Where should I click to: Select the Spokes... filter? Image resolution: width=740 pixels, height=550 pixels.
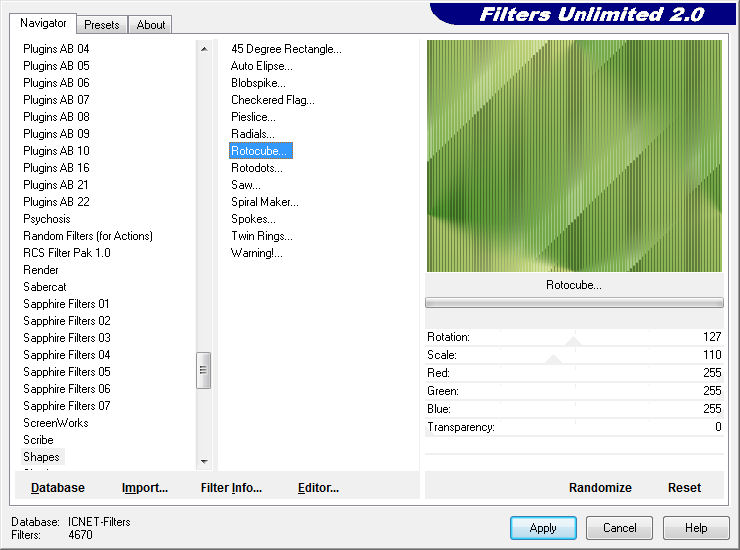(253, 219)
